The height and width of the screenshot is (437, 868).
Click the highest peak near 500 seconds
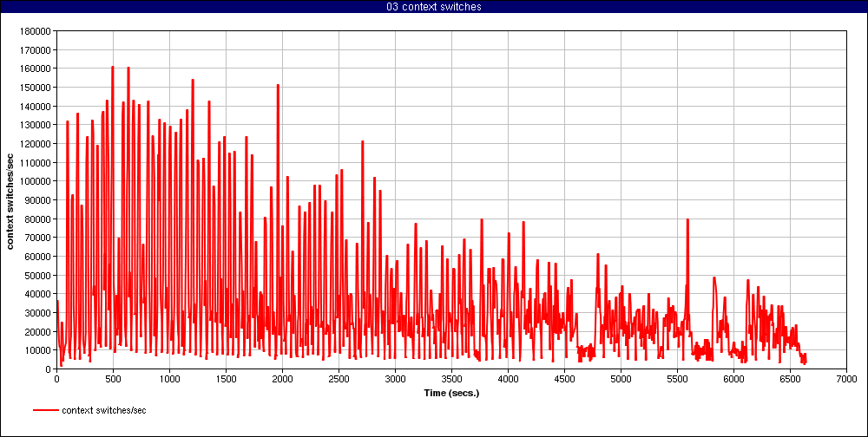[x=112, y=67]
